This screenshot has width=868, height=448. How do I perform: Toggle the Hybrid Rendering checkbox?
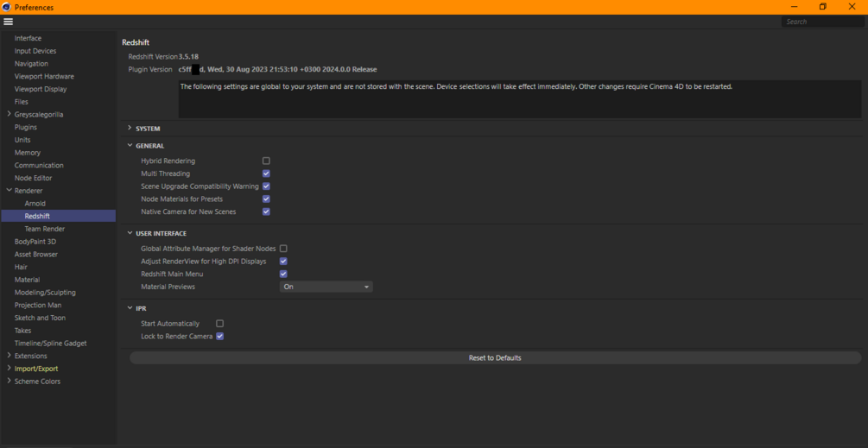pyautogui.click(x=266, y=161)
